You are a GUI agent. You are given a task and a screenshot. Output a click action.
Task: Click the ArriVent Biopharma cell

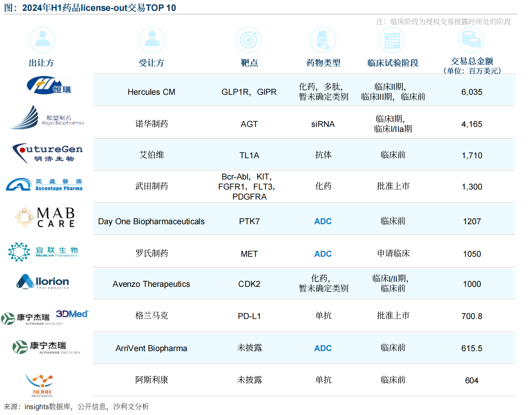click(151, 348)
